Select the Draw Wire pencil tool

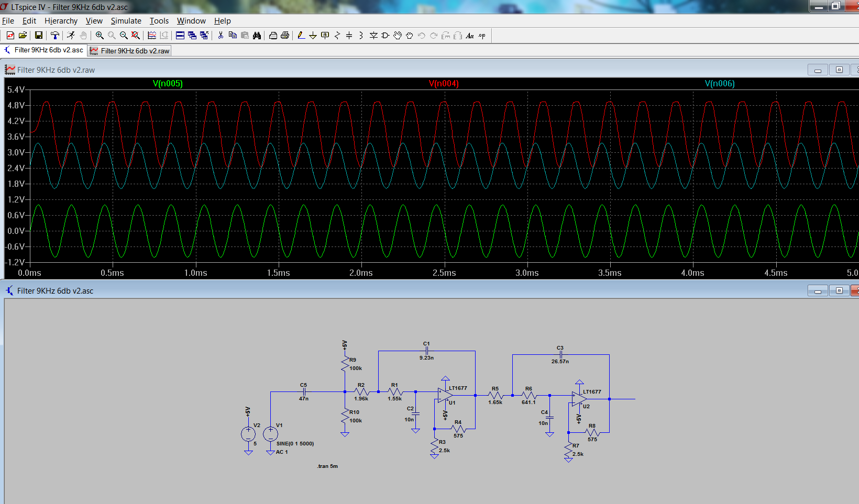[301, 36]
